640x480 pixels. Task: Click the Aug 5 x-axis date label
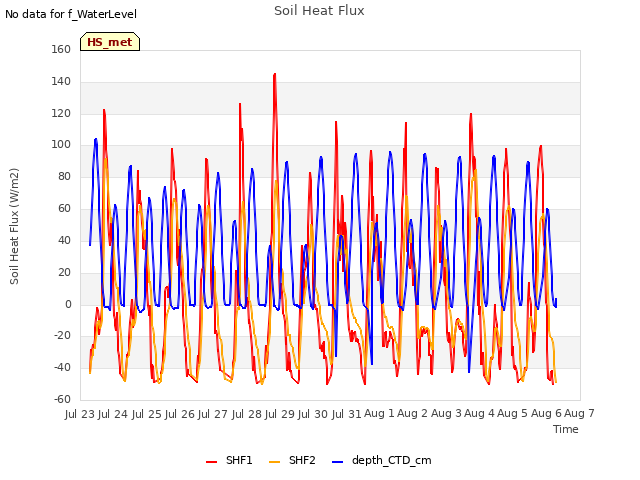pyautogui.click(x=513, y=414)
